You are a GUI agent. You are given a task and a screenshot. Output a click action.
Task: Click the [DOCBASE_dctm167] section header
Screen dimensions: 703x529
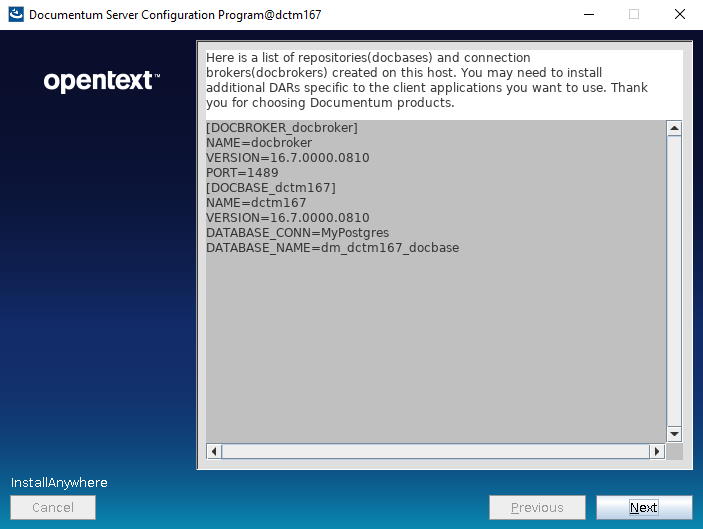[x=270, y=187]
